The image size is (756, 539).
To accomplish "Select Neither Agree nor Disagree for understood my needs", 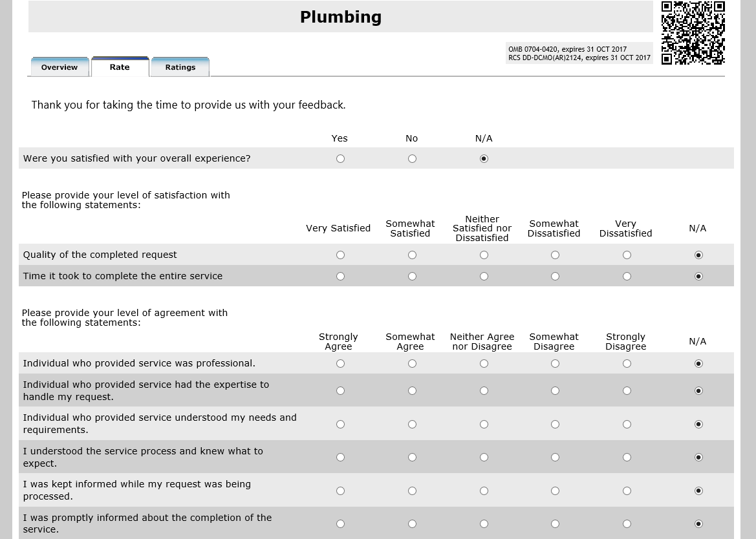I will (484, 425).
